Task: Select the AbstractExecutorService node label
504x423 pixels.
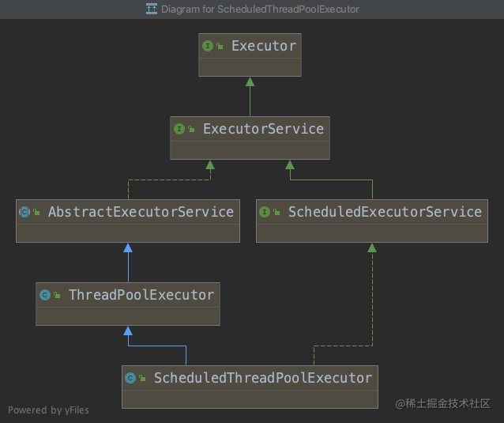Action: [x=141, y=212]
